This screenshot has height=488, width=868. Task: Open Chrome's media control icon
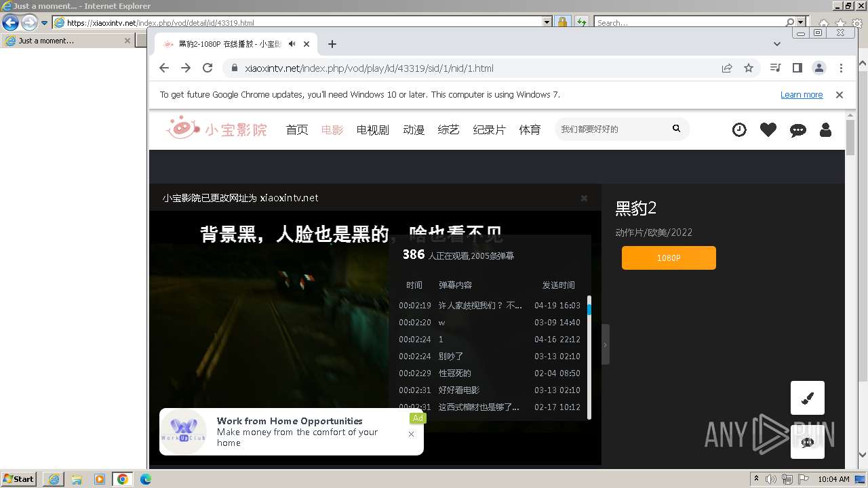[x=776, y=68]
